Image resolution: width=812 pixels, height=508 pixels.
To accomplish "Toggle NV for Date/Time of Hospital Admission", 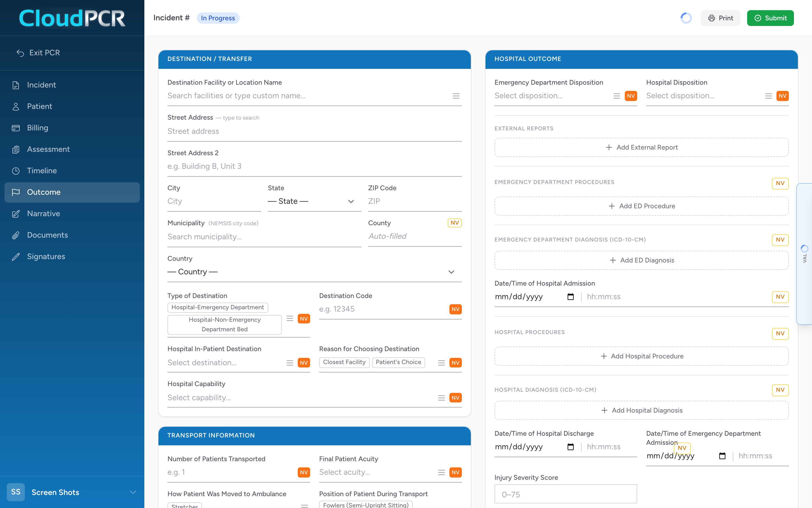I will click(x=780, y=297).
